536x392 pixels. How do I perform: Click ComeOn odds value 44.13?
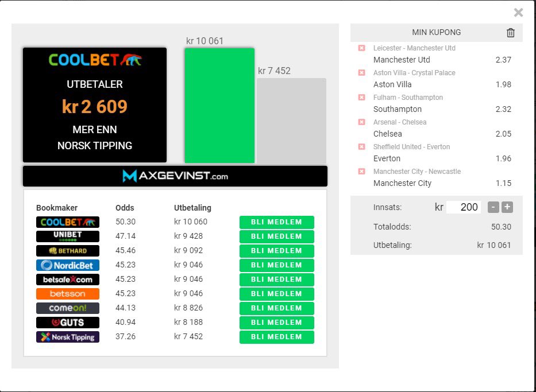tap(125, 308)
